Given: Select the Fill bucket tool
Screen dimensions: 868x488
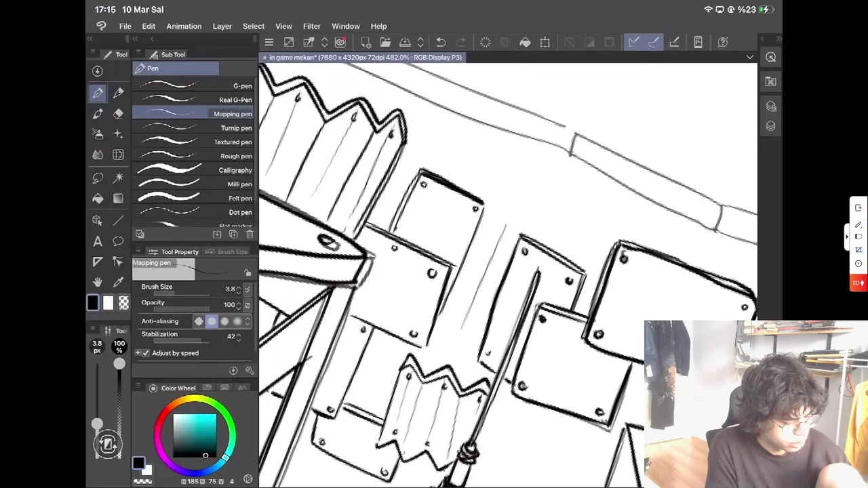Looking at the screenshot, I should click(98, 199).
